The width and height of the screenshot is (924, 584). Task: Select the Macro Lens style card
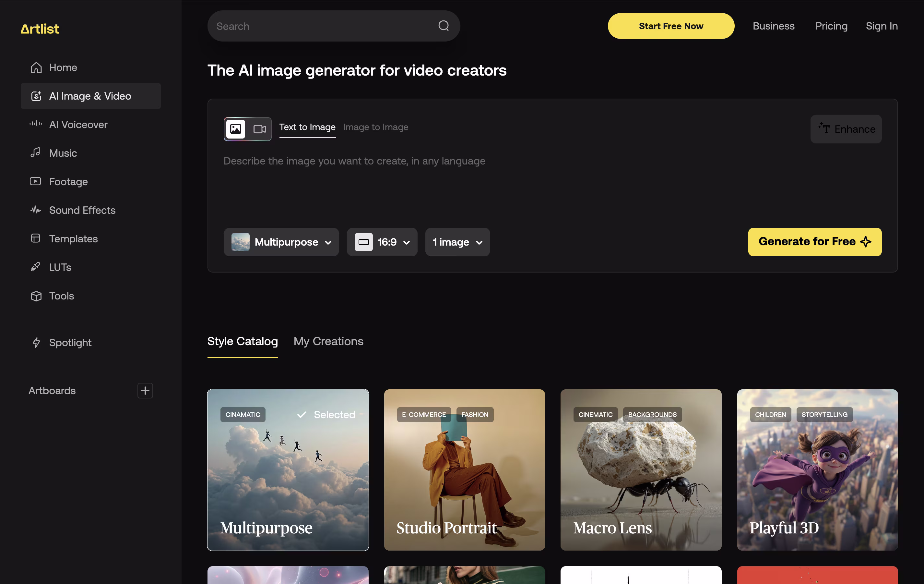coord(641,470)
